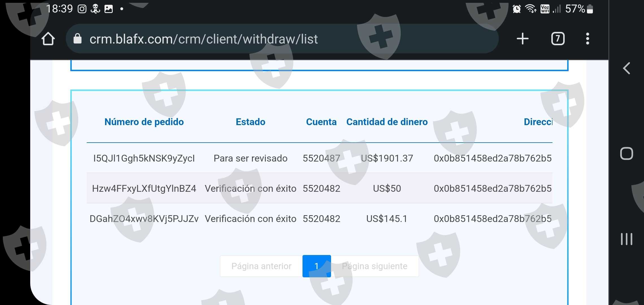Open recent apps with three-bar icon
644x305 pixels.
626,239
